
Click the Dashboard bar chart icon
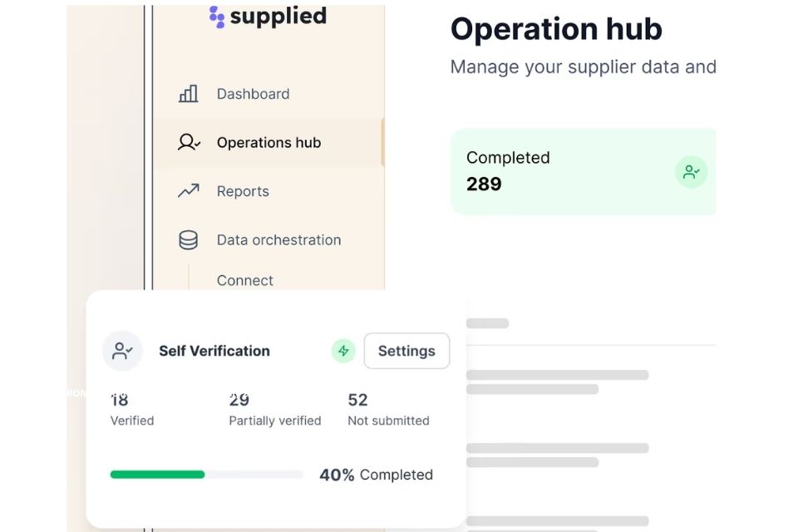pyautogui.click(x=189, y=94)
